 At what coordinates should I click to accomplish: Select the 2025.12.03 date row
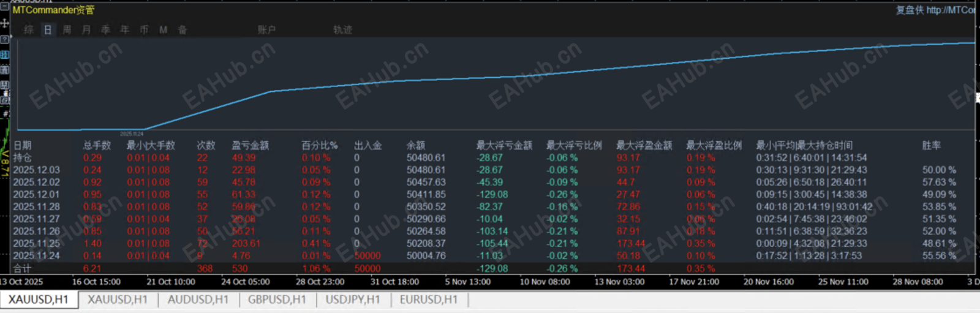pyautogui.click(x=37, y=170)
